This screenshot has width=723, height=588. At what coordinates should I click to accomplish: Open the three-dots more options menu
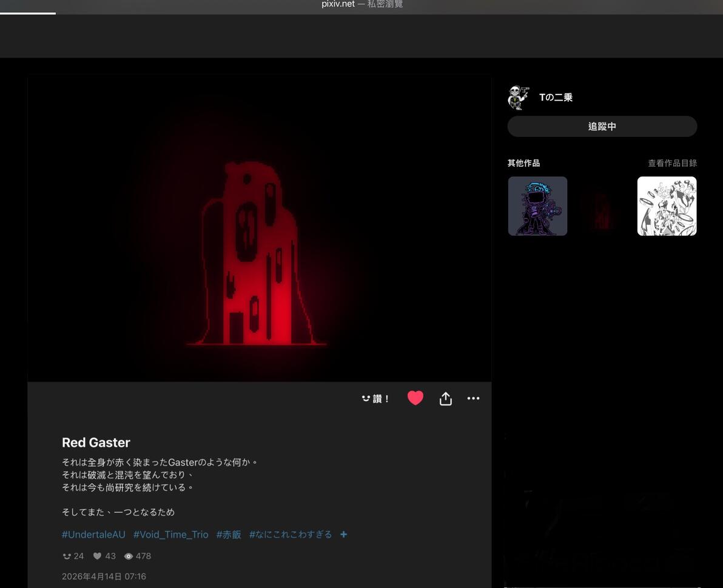(x=473, y=398)
